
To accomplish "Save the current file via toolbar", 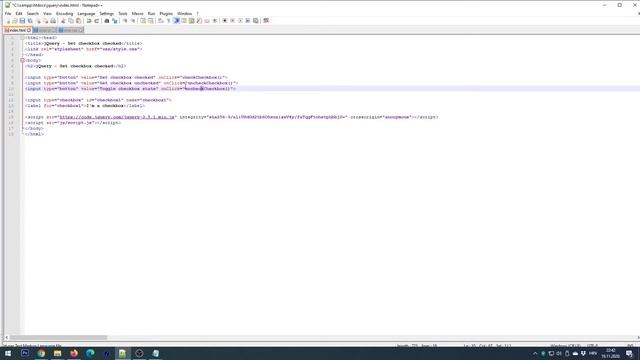I will pyautogui.click(x=22, y=21).
